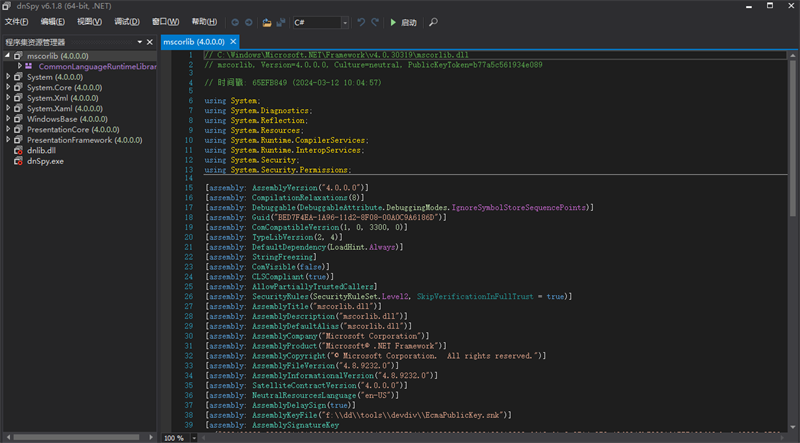Click the save all disk icon

tap(281, 22)
